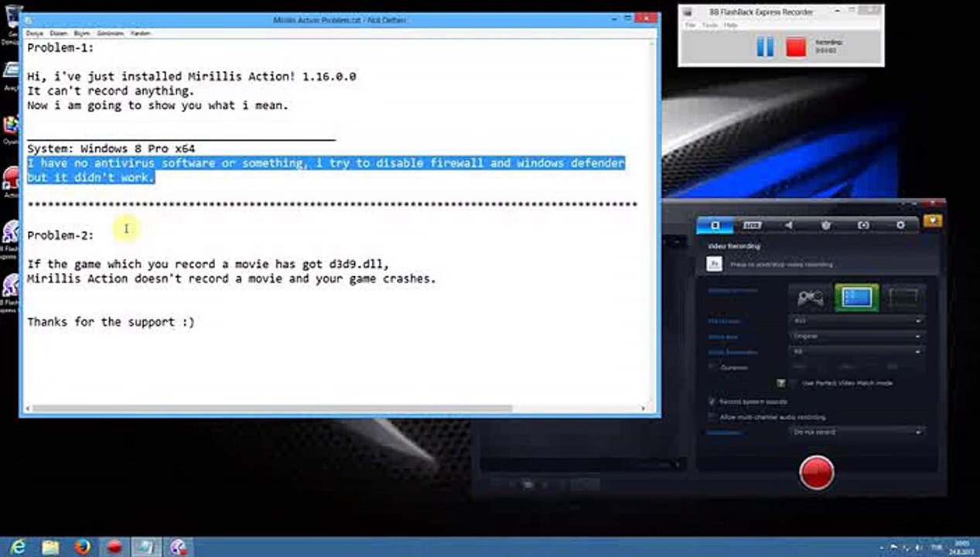Open Firefox from the taskbar

(83, 548)
